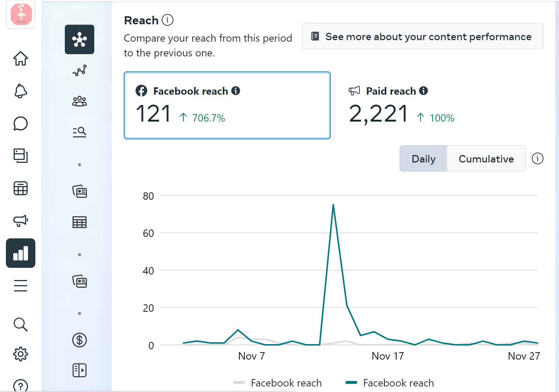Toggle the teal Facebook reach legend item
This screenshot has width=559, height=392.
pos(390,383)
